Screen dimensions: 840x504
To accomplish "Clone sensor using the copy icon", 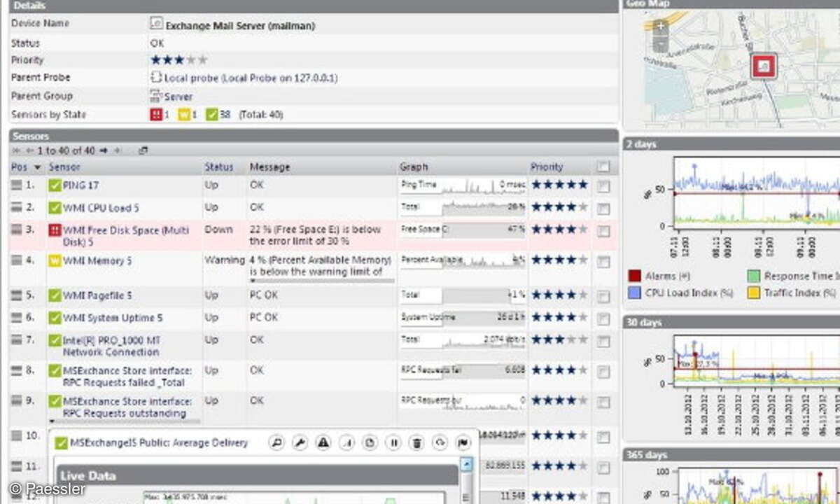I will [370, 442].
